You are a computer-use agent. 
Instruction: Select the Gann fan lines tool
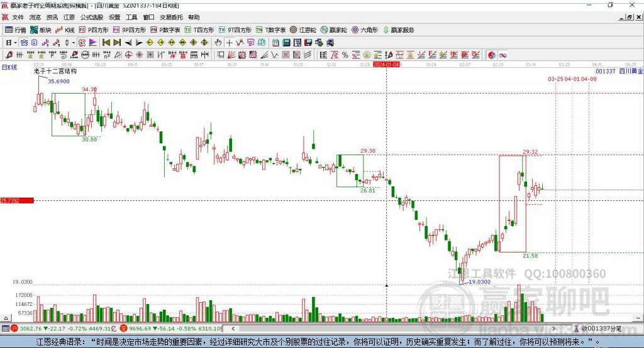231,55
